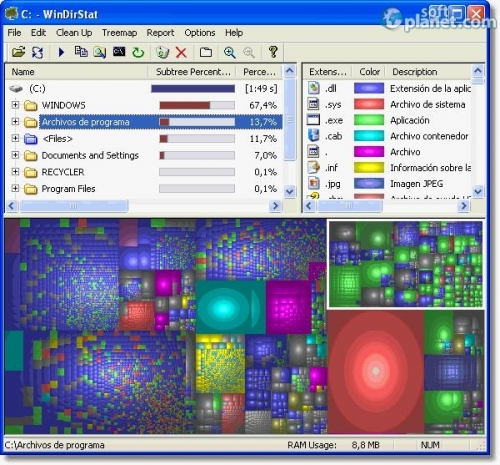The height and width of the screenshot is (465, 500).
Task: Click the greyed Zoom Out magnifier icon
Action: click(x=249, y=52)
